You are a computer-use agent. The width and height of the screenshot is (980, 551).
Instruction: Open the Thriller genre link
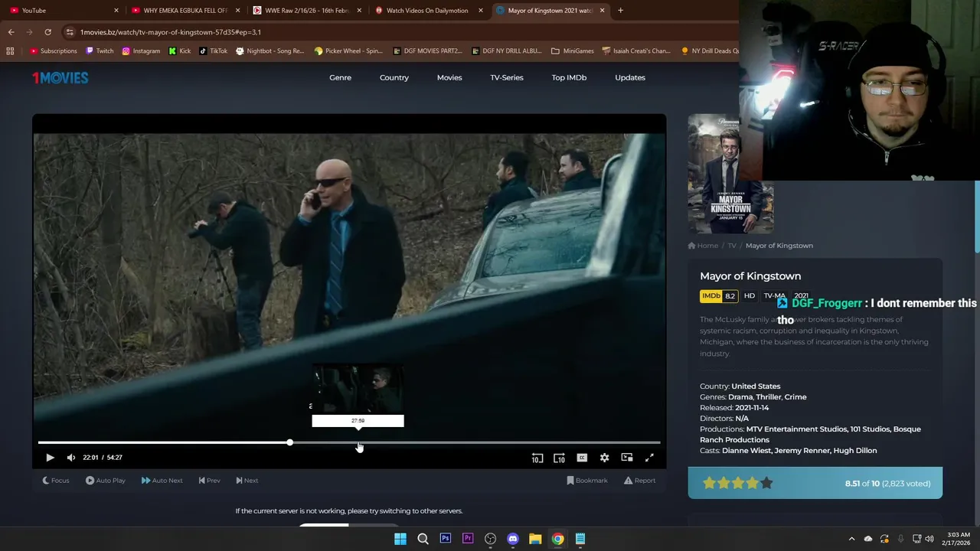tap(768, 397)
